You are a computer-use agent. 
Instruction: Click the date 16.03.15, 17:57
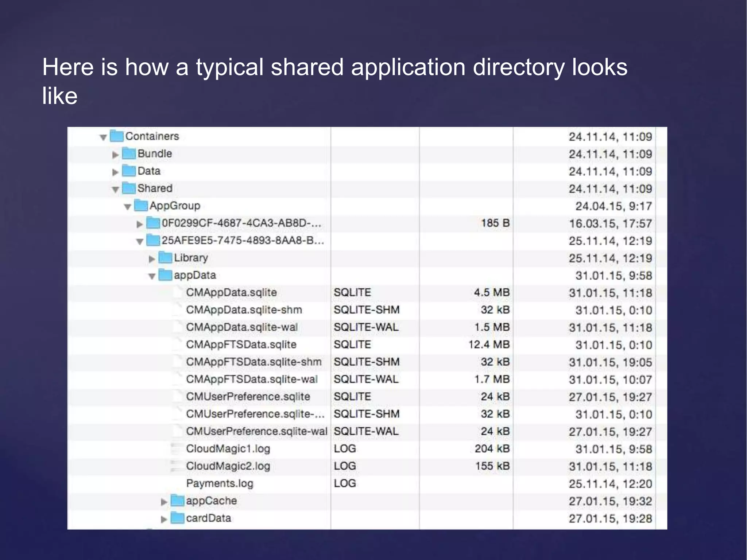click(611, 223)
